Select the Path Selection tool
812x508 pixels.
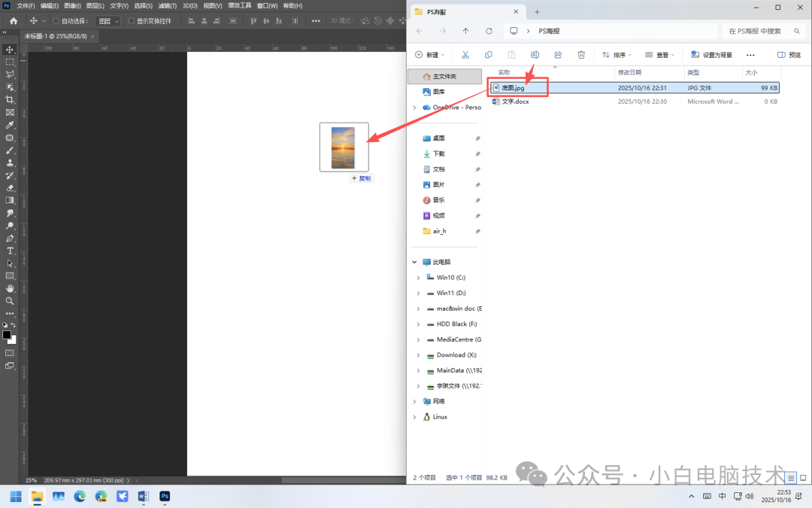pos(9,263)
